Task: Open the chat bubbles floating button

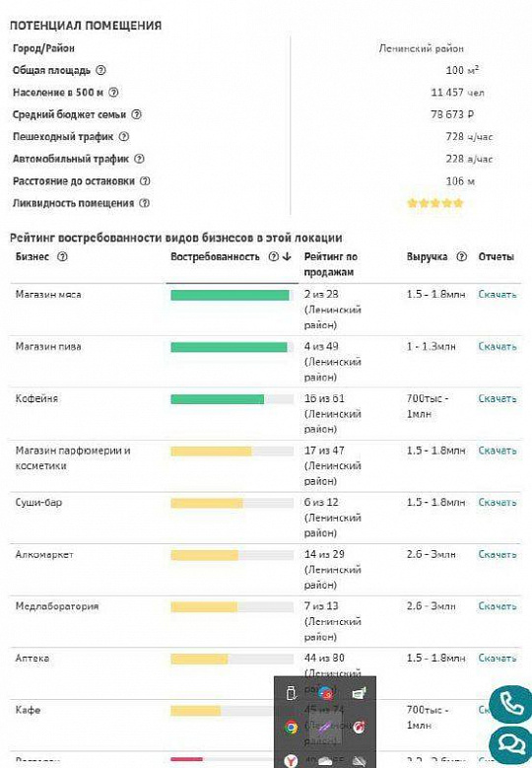Action: (511, 745)
